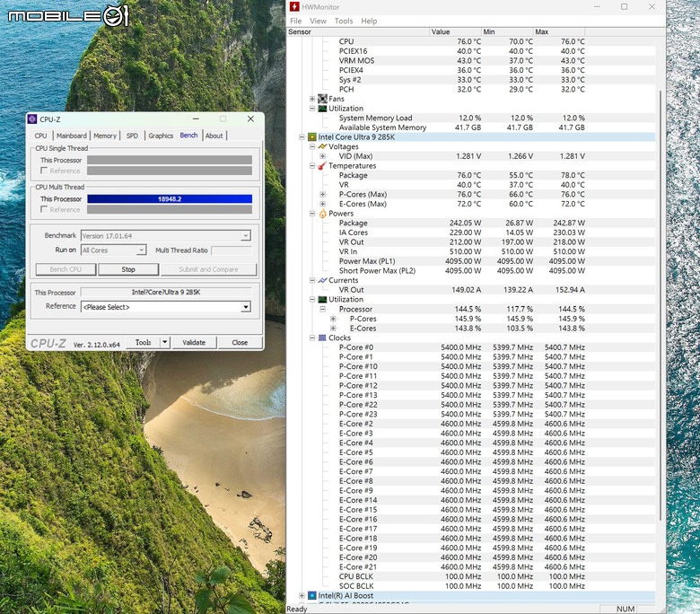Switch to the About tab

click(214, 136)
